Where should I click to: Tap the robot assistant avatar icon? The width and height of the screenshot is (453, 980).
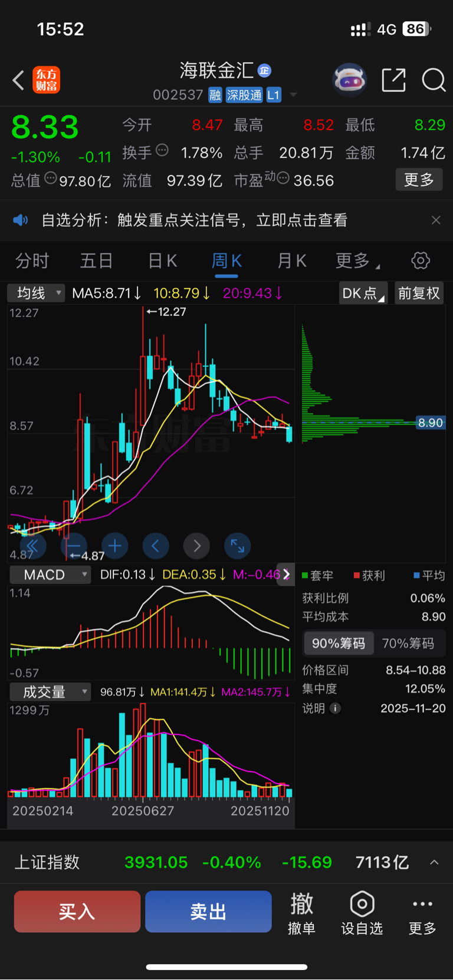[x=350, y=80]
